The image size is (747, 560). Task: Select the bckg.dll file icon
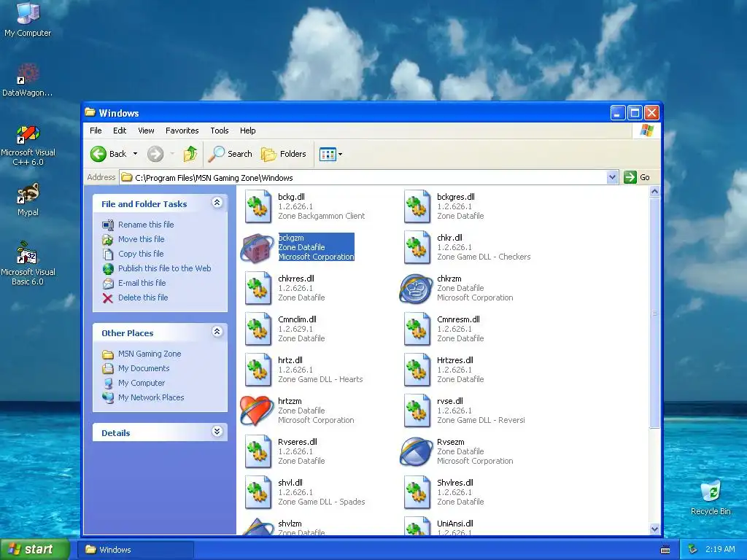tap(258, 206)
